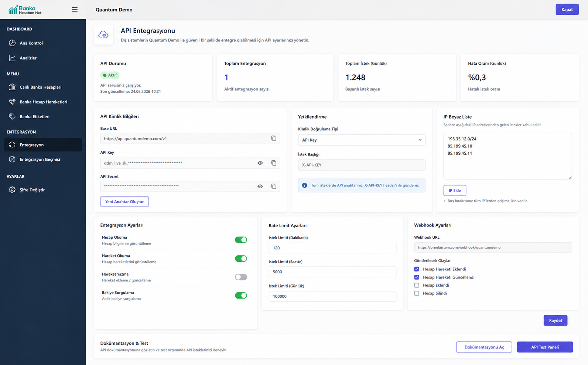Save settings with Kaydet button

tap(555, 320)
